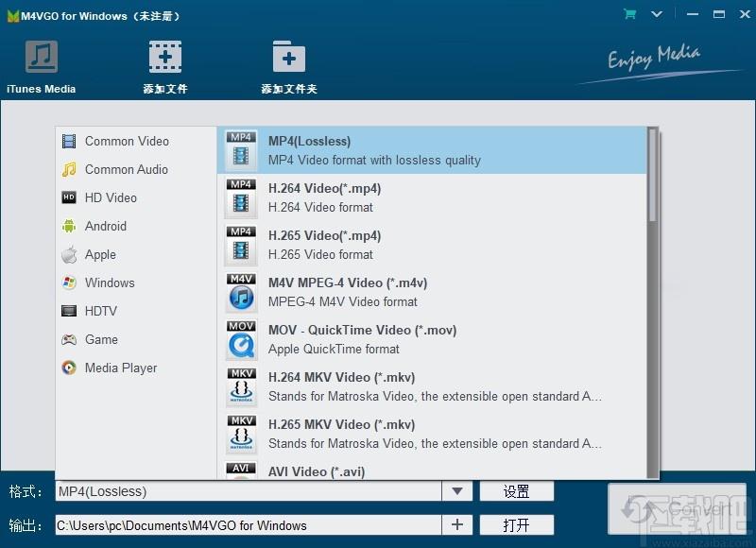
Task: Open the HDTV category label
Action: coord(101,311)
